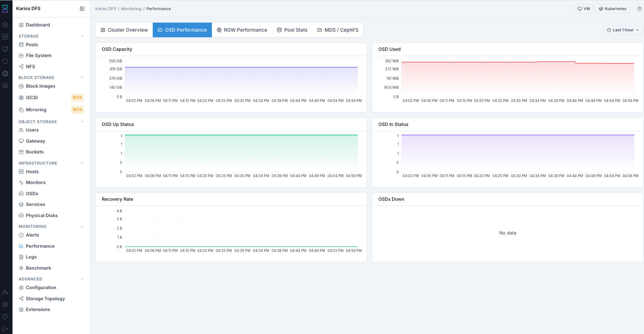The image size is (644, 334).
Task: Switch to the RGW Performance tab
Action: [x=242, y=30]
